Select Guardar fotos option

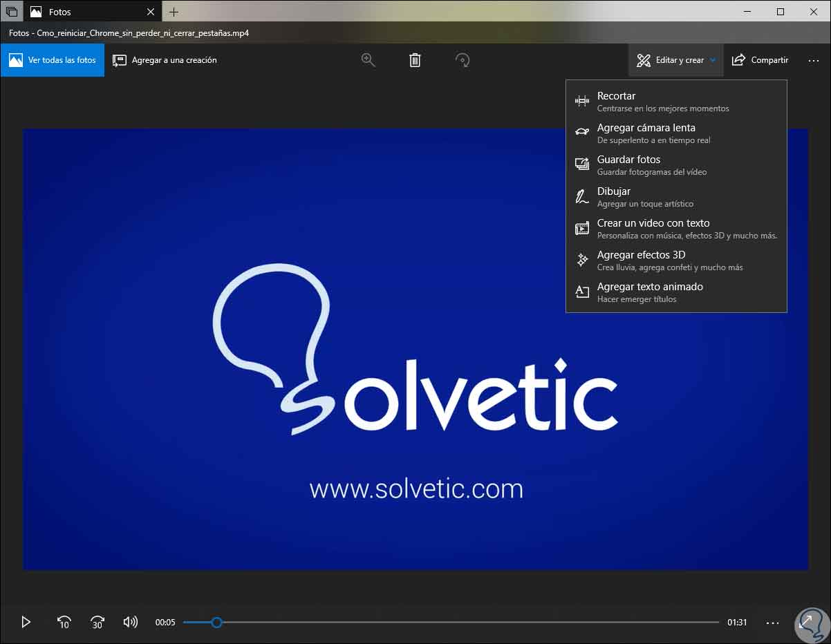point(676,165)
